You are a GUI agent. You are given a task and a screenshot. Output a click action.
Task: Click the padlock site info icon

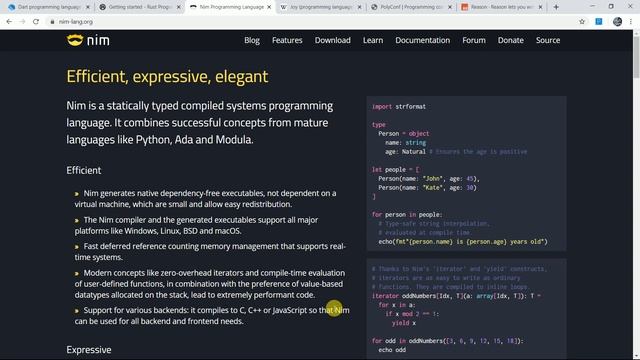tap(52, 22)
